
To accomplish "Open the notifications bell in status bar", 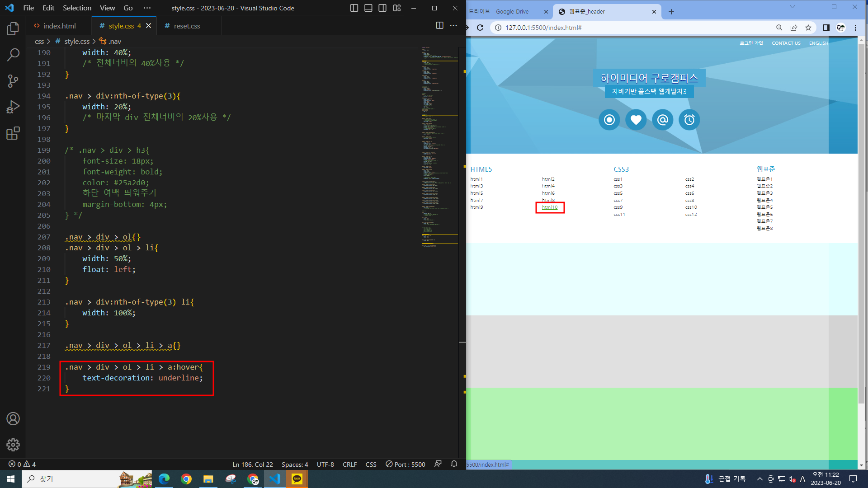I will pos(454,464).
